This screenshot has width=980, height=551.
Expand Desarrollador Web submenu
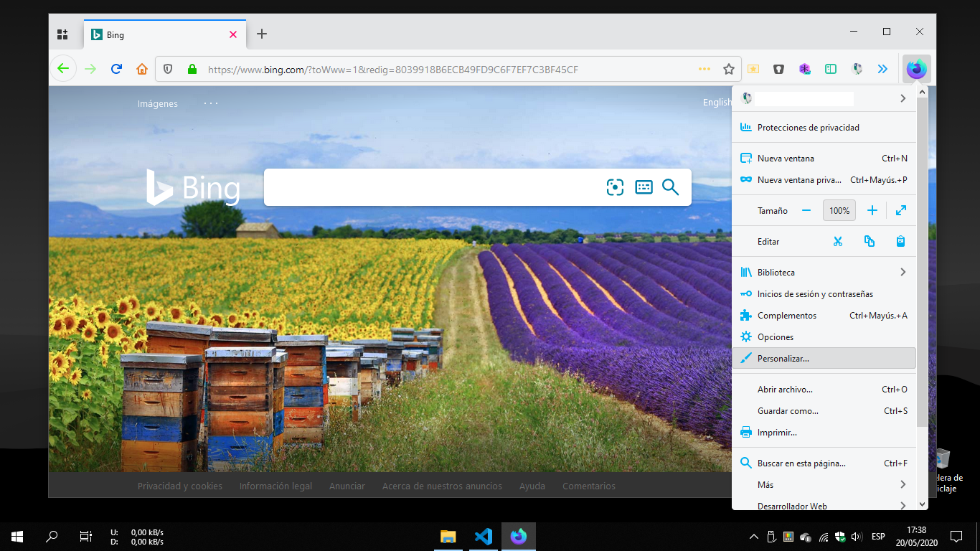[824, 505]
